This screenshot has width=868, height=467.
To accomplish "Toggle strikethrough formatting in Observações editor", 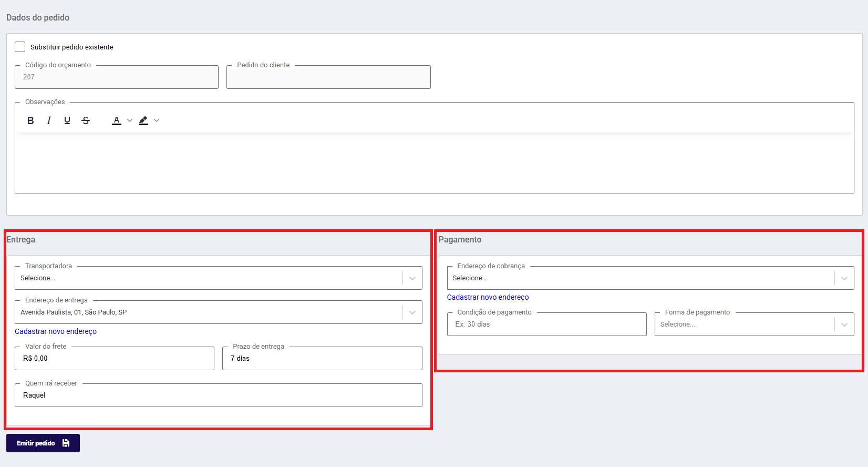I will tap(86, 120).
